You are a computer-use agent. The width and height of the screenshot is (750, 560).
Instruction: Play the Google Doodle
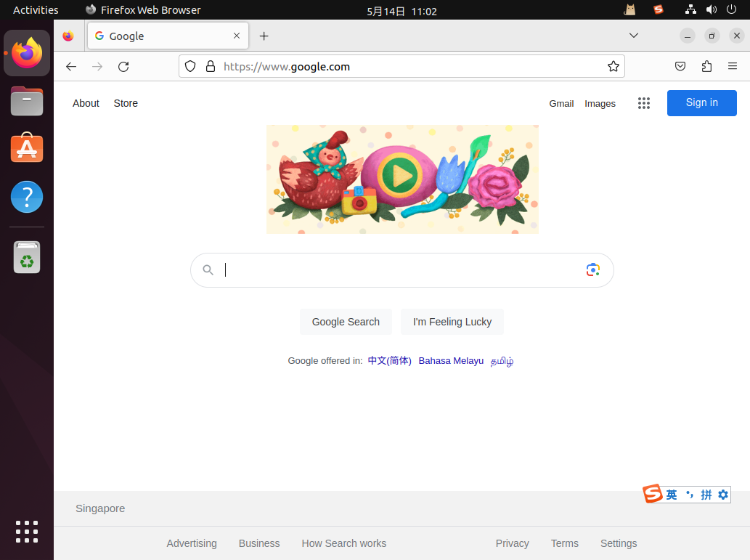coord(400,176)
